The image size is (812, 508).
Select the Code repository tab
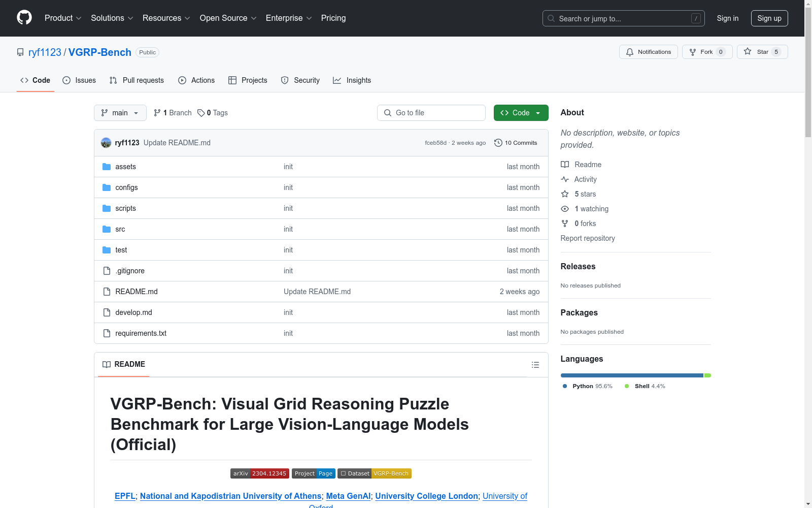click(36, 80)
